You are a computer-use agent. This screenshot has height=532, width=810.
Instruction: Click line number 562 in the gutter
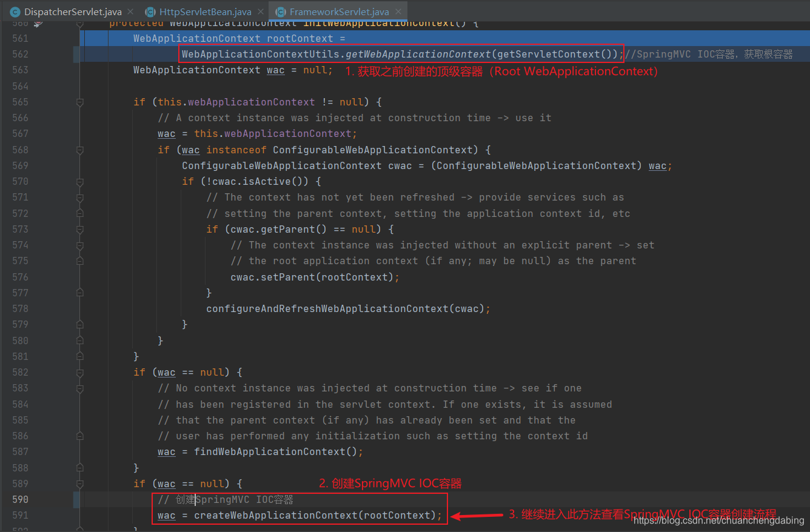[x=20, y=54]
